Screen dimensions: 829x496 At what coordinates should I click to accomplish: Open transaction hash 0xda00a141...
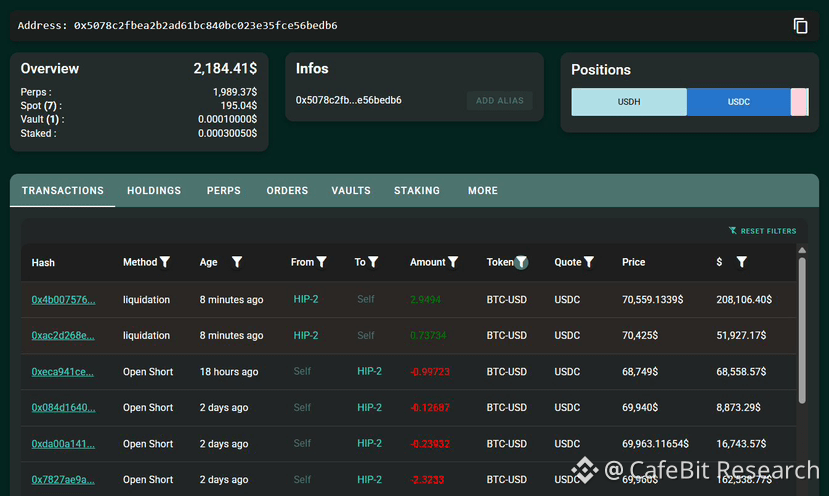(63, 444)
